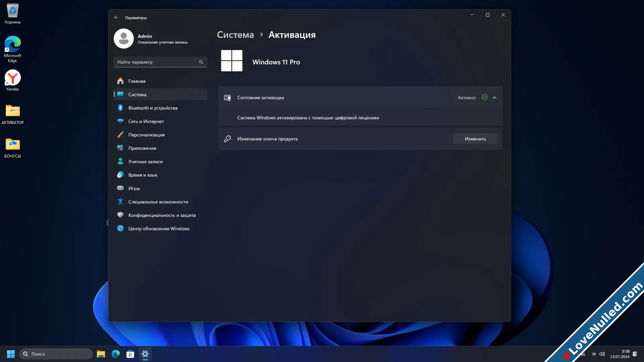Viewport: 644px width, 362px height.
Task: Click the product key icon
Action: [x=227, y=139]
